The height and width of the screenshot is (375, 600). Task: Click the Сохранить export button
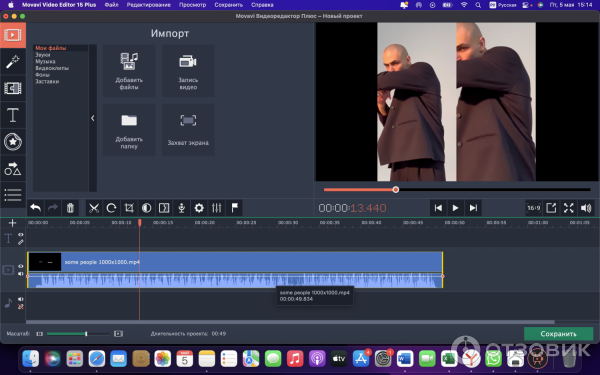(x=558, y=334)
